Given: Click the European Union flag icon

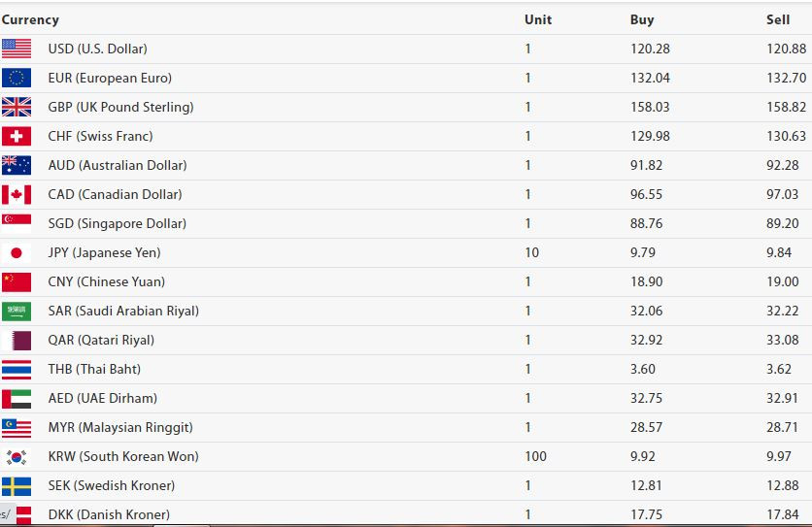Looking at the screenshot, I should click(x=17, y=79).
